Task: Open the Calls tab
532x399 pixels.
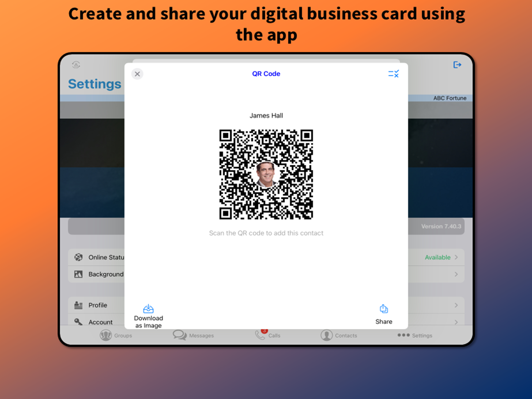Action: 268,335
